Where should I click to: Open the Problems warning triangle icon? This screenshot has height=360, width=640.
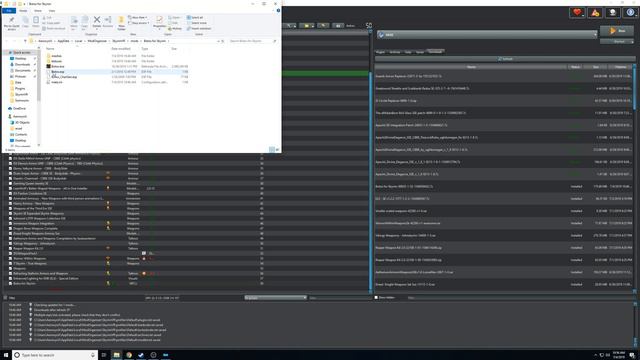tap(595, 13)
